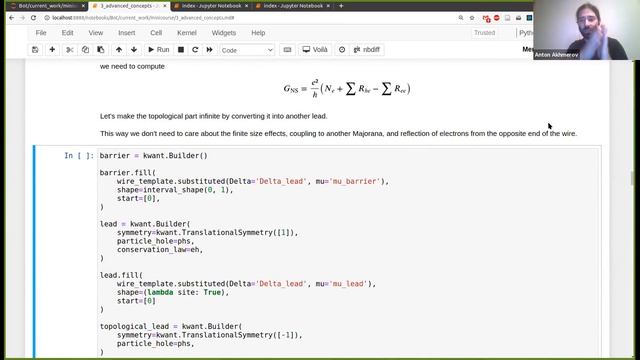
Task: Copy selected cells with the toolbar icon
Action: pos(85,50)
